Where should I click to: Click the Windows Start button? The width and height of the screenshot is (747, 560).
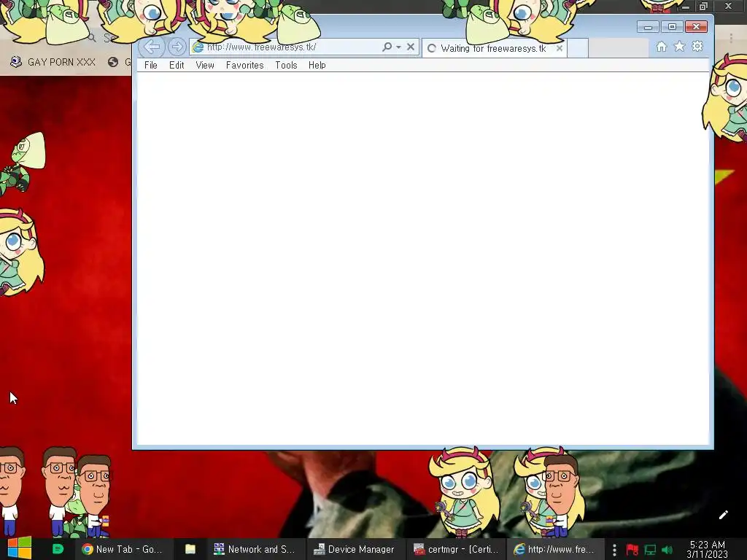pos(20,549)
